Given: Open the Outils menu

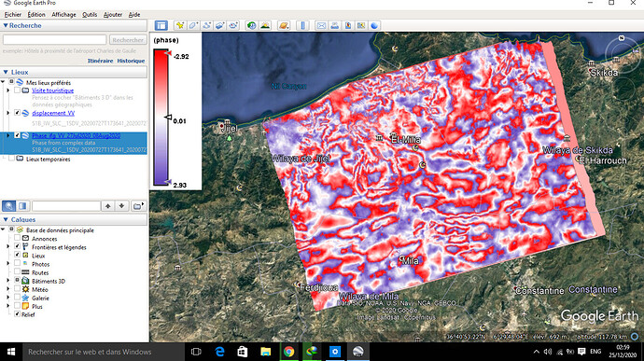Looking at the screenshot, I should click(90, 14).
